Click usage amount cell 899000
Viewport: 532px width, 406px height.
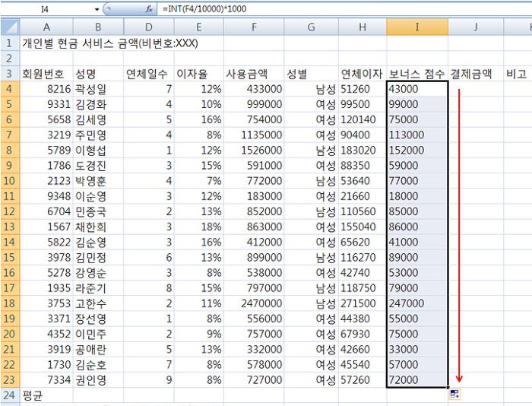[x=254, y=257]
